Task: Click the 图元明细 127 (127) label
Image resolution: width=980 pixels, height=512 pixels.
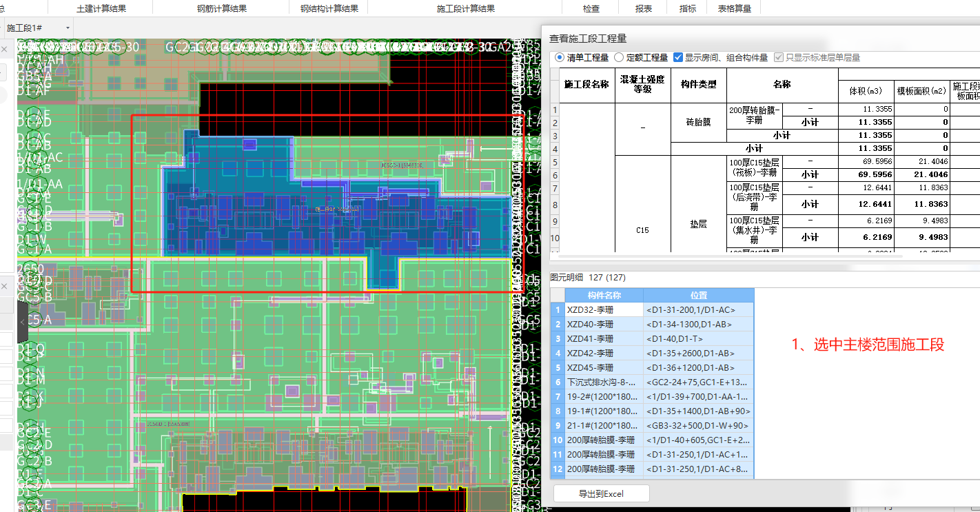Action: pos(588,277)
